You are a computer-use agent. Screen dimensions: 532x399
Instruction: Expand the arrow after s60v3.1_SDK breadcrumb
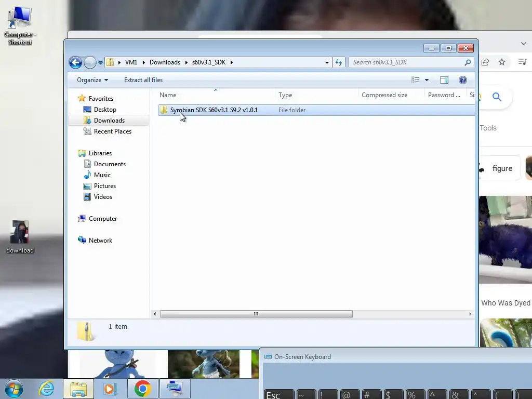pyautogui.click(x=231, y=62)
